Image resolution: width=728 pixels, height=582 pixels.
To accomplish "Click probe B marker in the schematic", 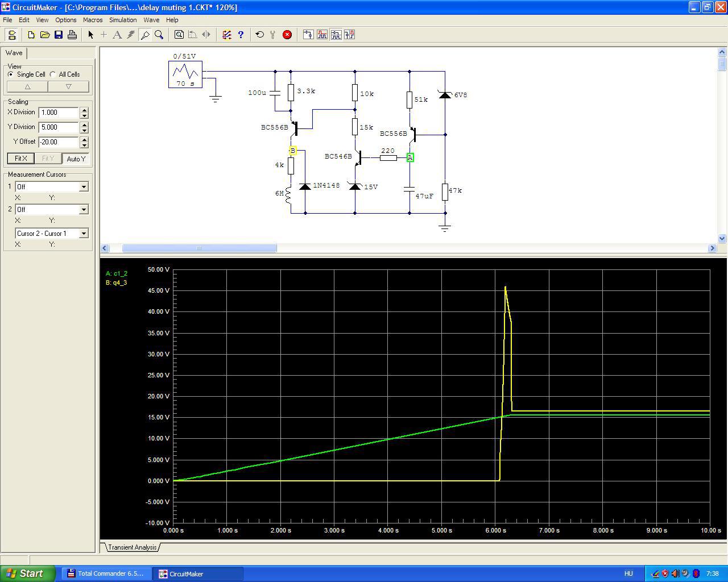I will [x=293, y=151].
